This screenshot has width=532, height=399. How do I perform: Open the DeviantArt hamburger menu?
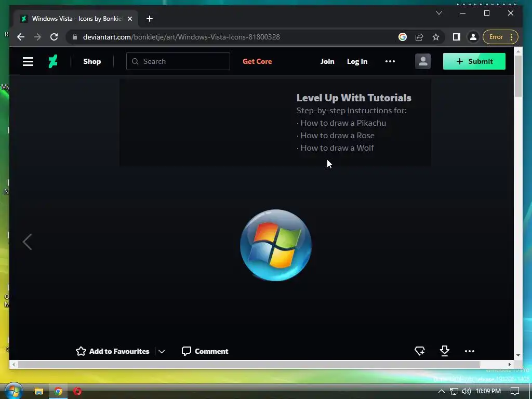(x=28, y=61)
